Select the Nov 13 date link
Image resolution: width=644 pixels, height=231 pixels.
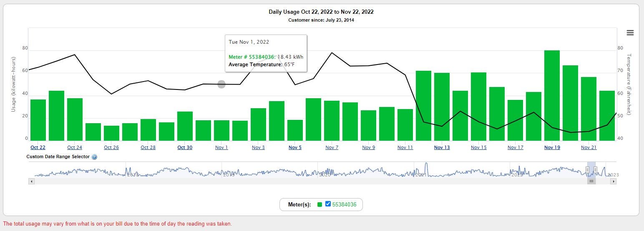coord(442,147)
